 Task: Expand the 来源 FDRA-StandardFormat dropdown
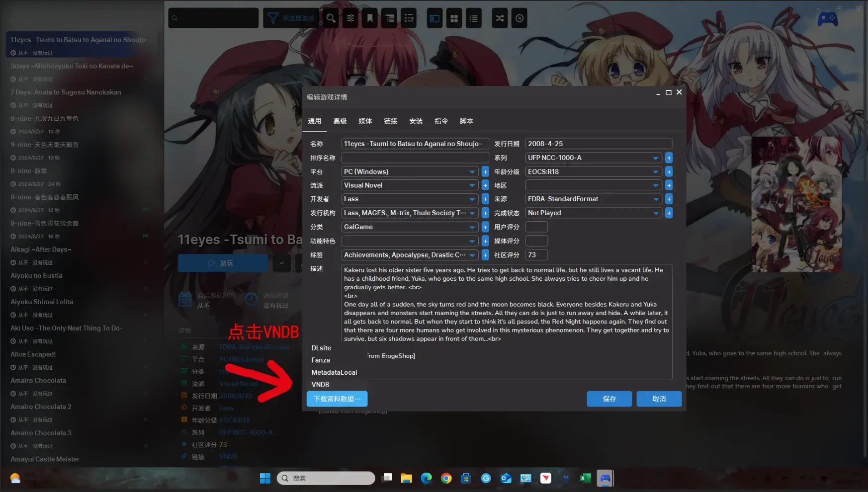[x=656, y=199]
